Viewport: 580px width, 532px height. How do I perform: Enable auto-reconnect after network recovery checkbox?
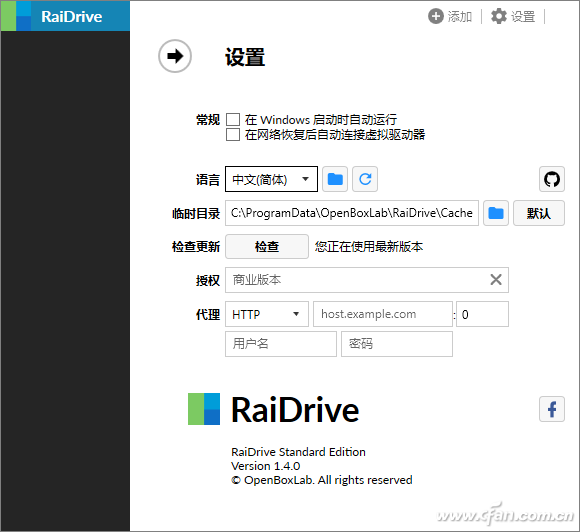(x=233, y=135)
